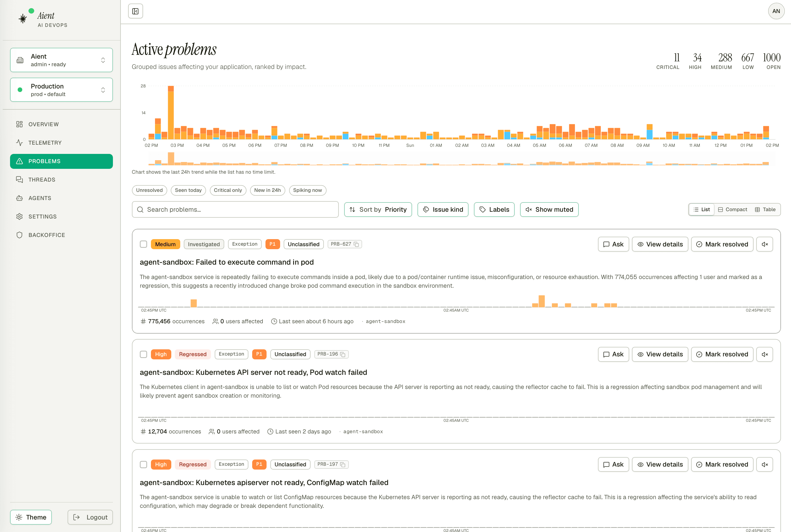Viewport: 791px width, 532px height.
Task: View details of PRB-627 problem
Action: pos(660,244)
